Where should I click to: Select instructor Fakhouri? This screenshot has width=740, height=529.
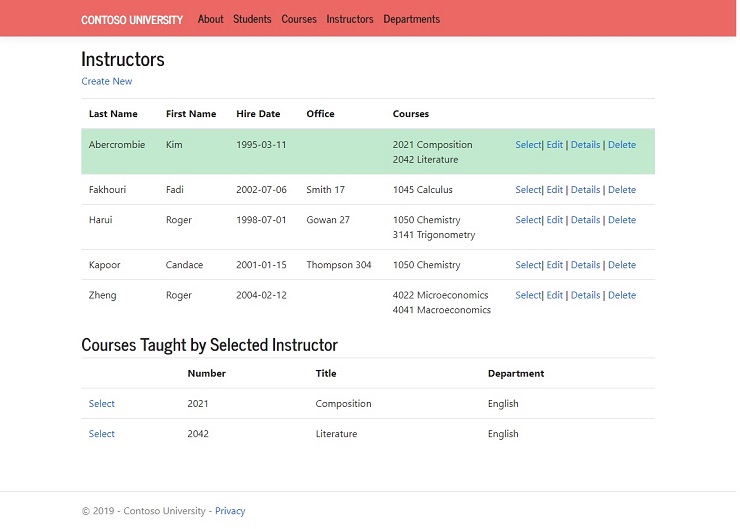tap(528, 190)
